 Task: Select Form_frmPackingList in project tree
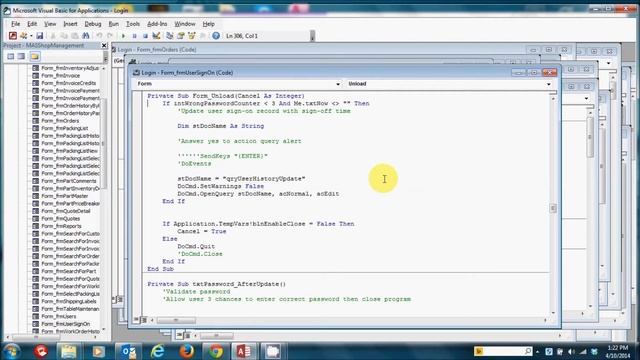tap(64, 128)
